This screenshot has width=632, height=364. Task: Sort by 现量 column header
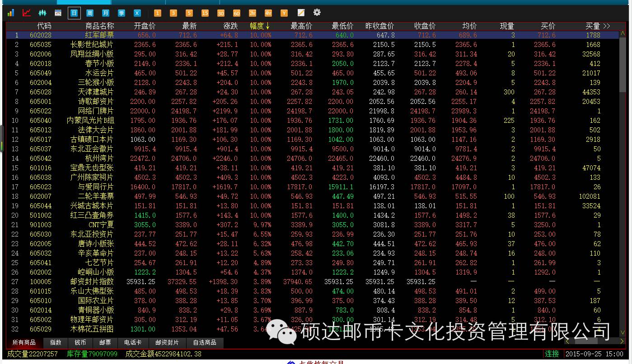pyautogui.click(x=507, y=26)
